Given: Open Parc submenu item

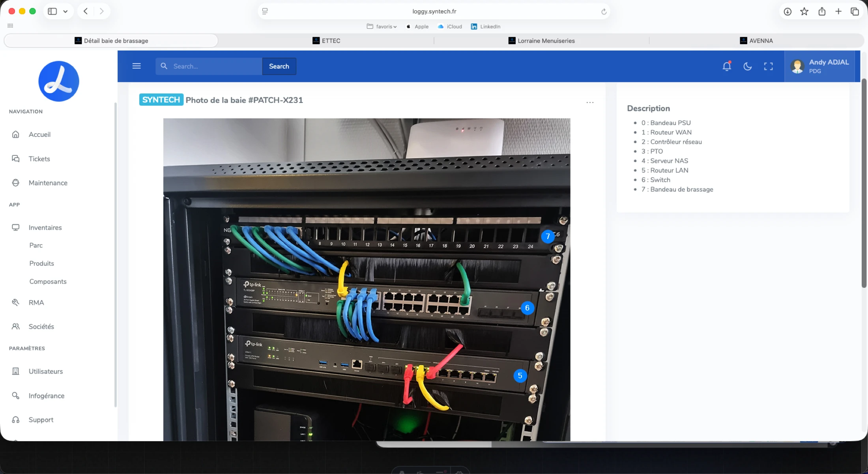Looking at the screenshot, I should click(36, 245).
